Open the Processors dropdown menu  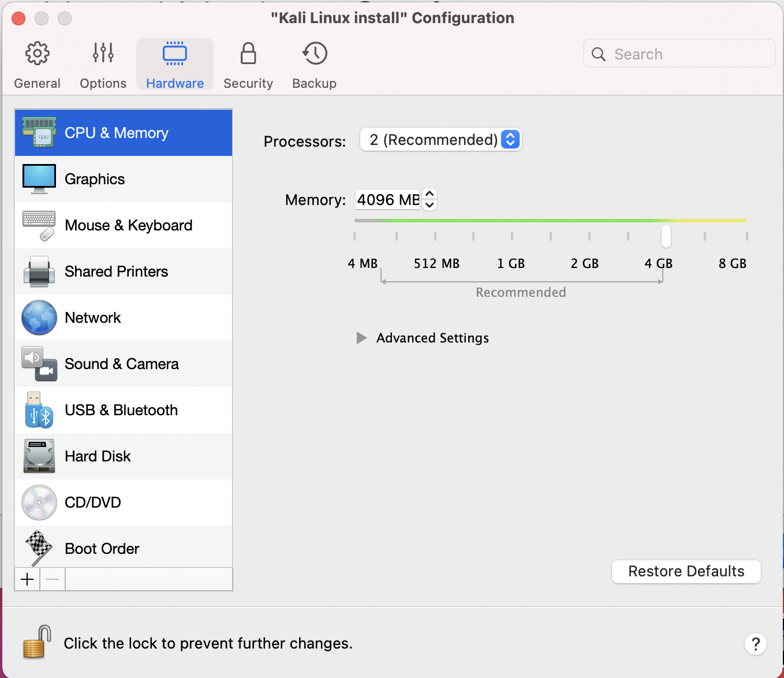click(441, 140)
